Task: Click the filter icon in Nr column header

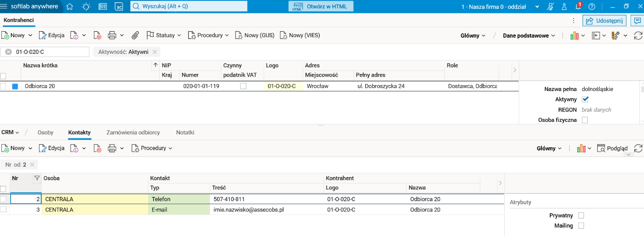Action: [37, 178]
